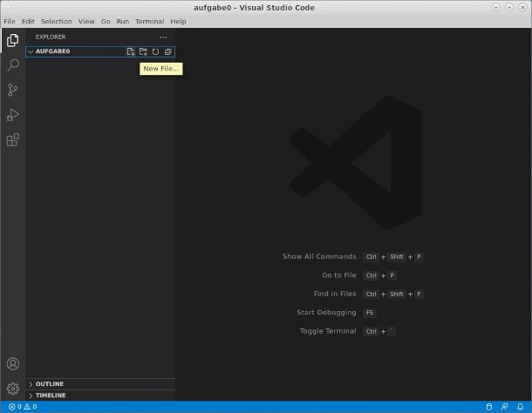Viewport: 532px width, 413px height.
Task: Click the feedback icon in status bar
Action: (x=504, y=407)
